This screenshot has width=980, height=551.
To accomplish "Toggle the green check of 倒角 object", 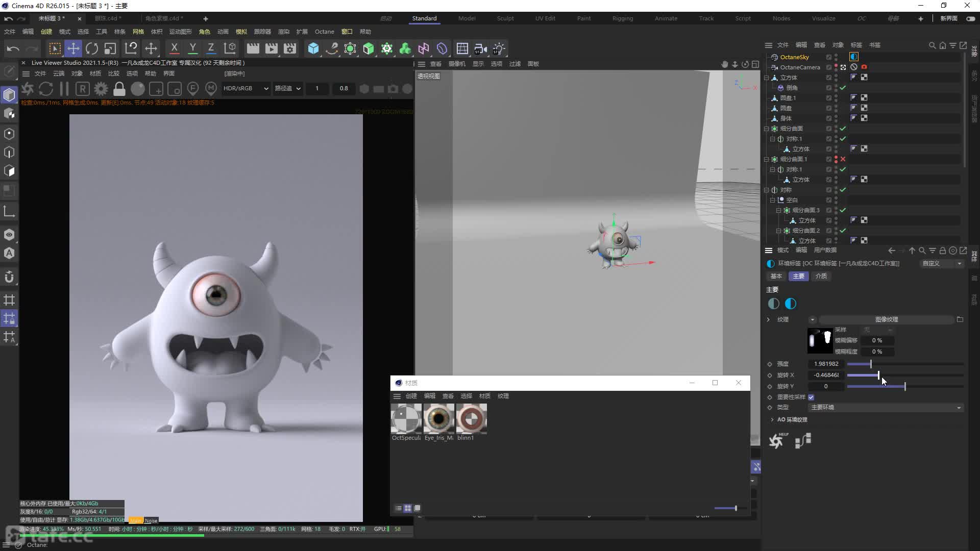I will (x=843, y=88).
